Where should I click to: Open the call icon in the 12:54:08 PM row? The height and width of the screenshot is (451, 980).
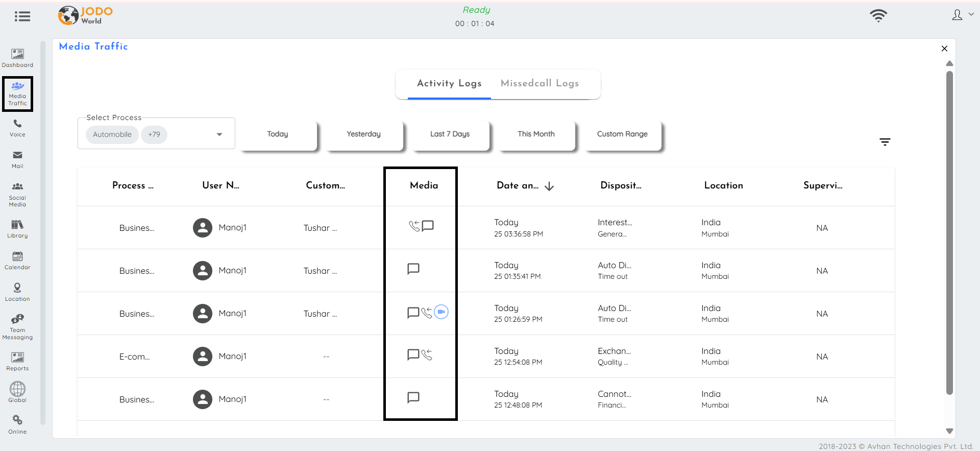click(x=427, y=355)
